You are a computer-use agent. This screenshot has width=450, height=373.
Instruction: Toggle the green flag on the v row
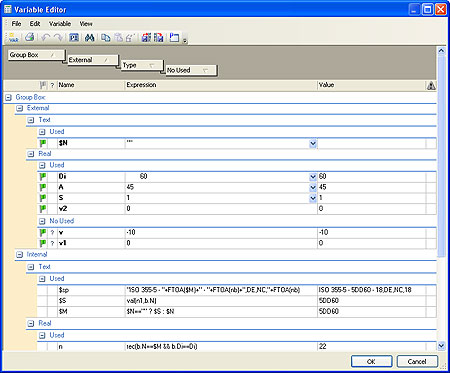click(43, 232)
